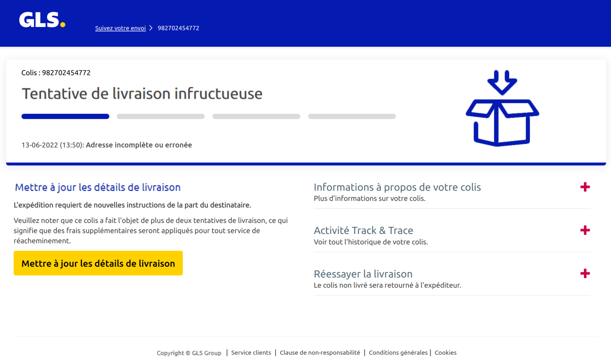
Task: Expand 'Réessayer la livraison' with the plus icon
Action: click(585, 273)
